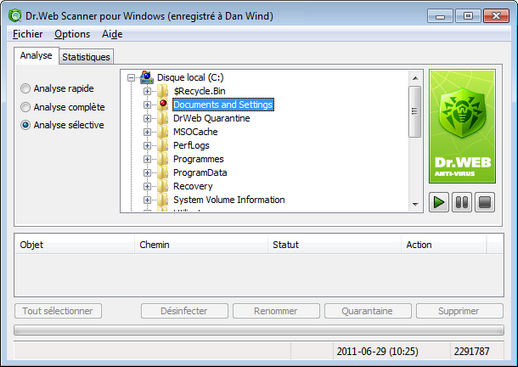The width and height of the screenshot is (518, 367).
Task: Click the 2291787 status bar count
Action: pos(471,351)
